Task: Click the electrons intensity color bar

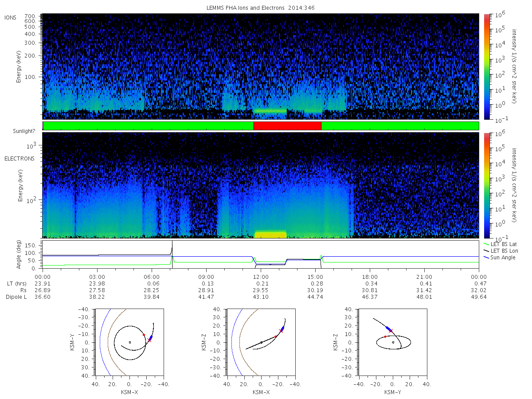Action: click(x=486, y=185)
